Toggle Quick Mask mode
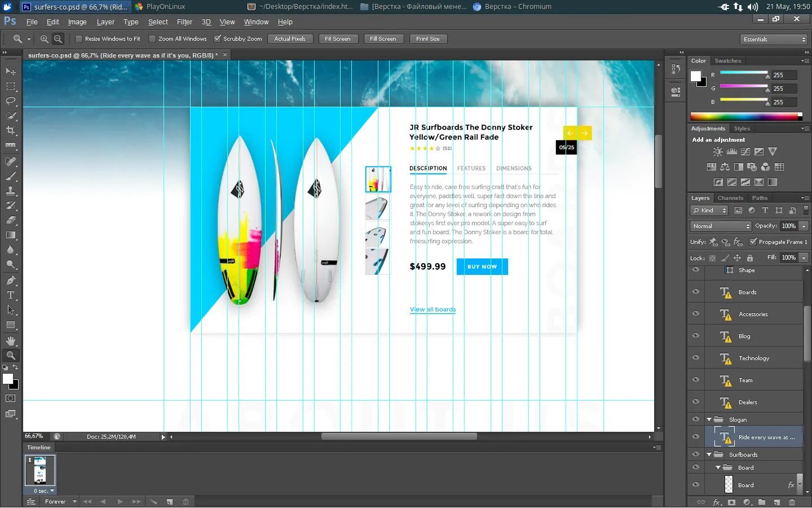 11,398
